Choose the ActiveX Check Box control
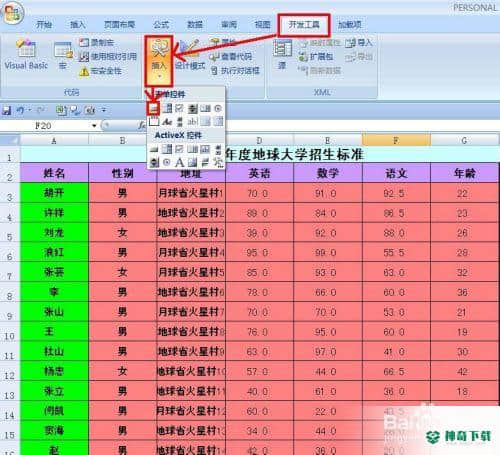 click(179, 149)
